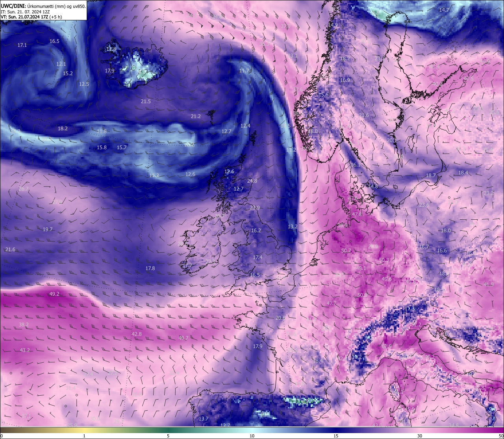Click the 11.7 value label
The height and width of the screenshot is (439, 504).
pyautogui.click(x=244, y=70)
